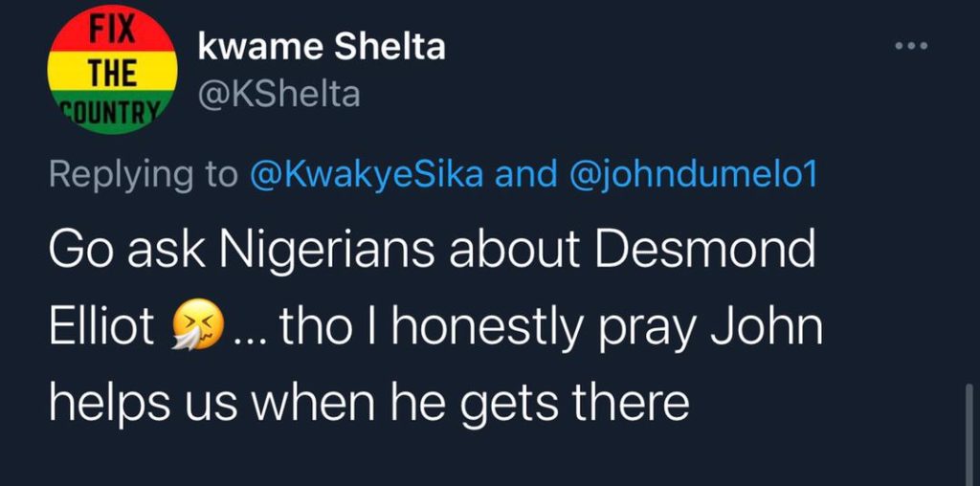Open the three-dot more options menu
Screen dimensions: 980x486
911,46
